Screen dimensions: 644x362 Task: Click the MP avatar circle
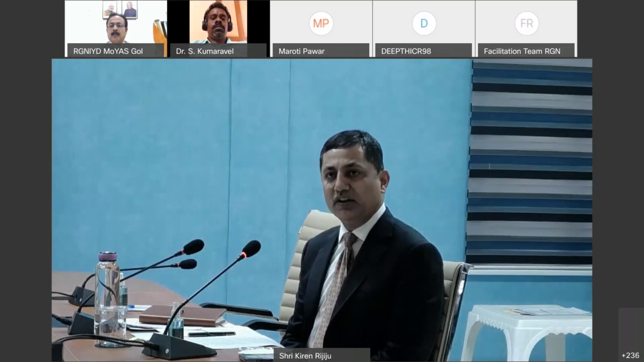coord(321,23)
